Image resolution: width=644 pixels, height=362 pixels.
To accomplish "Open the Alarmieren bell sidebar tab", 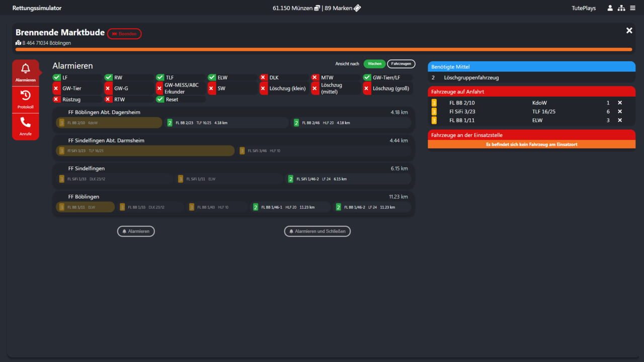I will pos(25,73).
